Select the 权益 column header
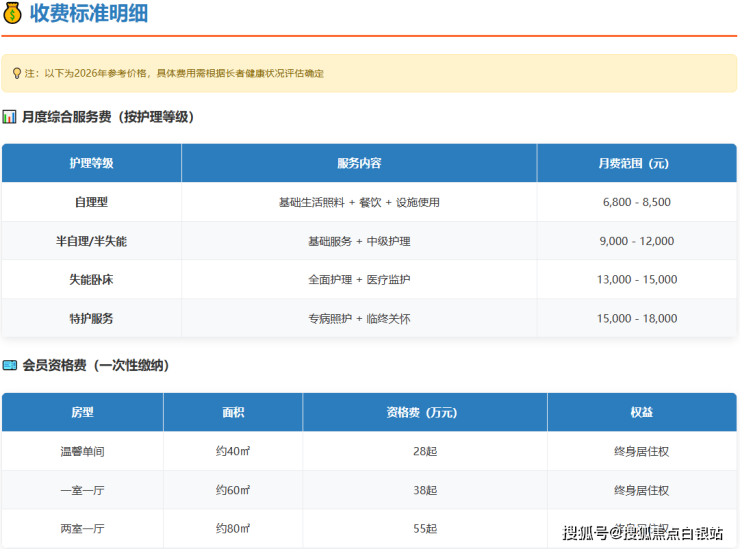 641,412
